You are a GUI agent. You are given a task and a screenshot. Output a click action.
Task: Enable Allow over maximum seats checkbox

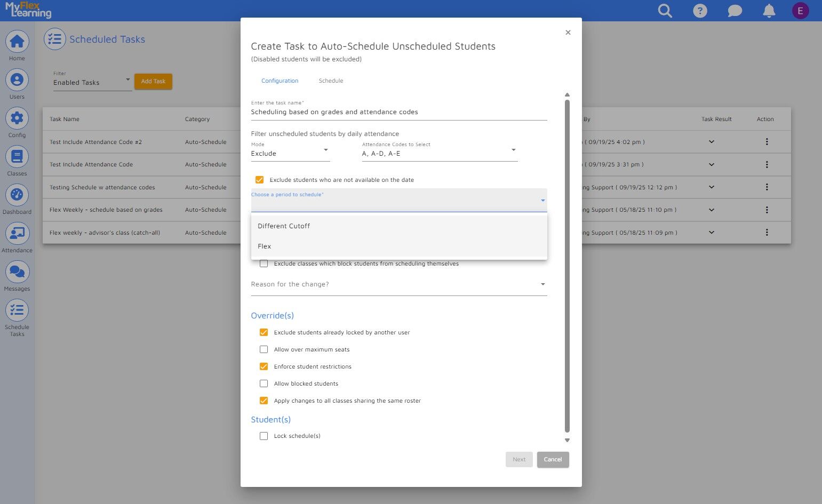coord(264,350)
